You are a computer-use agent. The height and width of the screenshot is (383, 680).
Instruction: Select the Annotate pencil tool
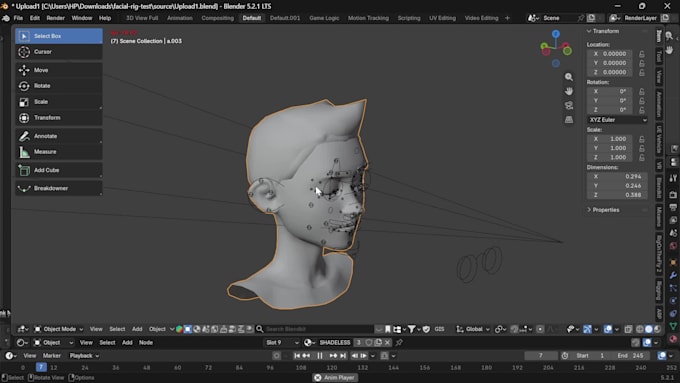tap(59, 136)
